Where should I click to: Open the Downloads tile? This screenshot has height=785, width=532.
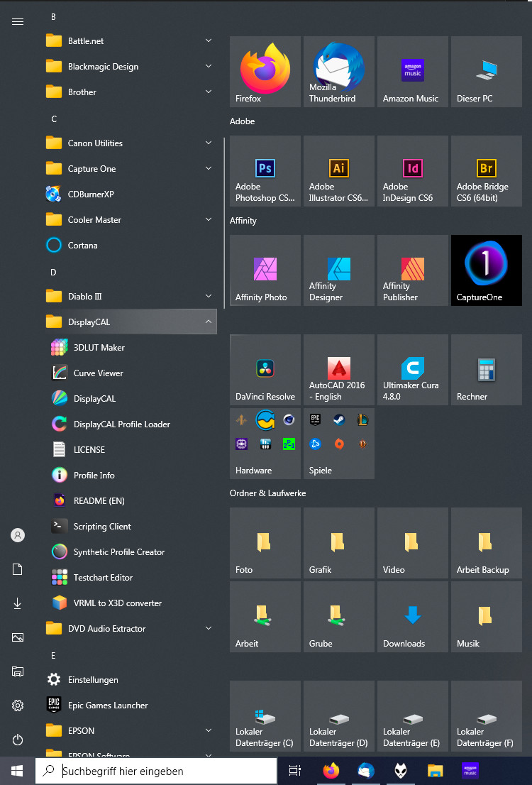pyautogui.click(x=412, y=616)
